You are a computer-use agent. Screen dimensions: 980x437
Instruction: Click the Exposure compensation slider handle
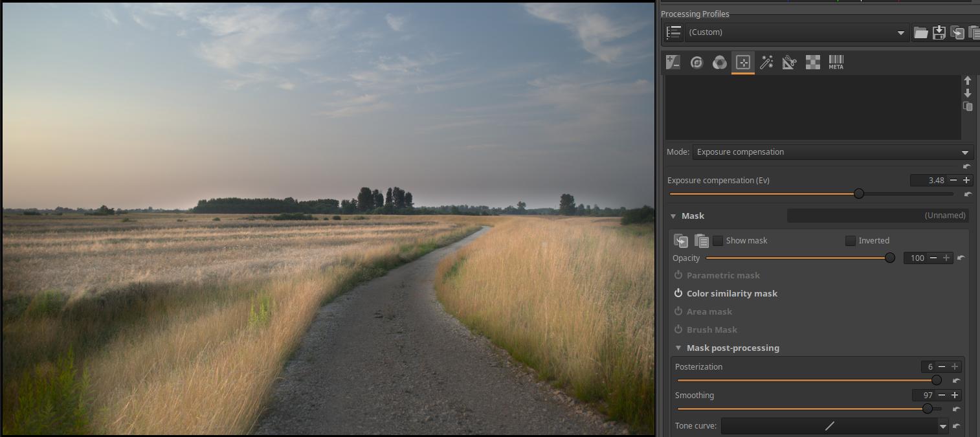[859, 194]
